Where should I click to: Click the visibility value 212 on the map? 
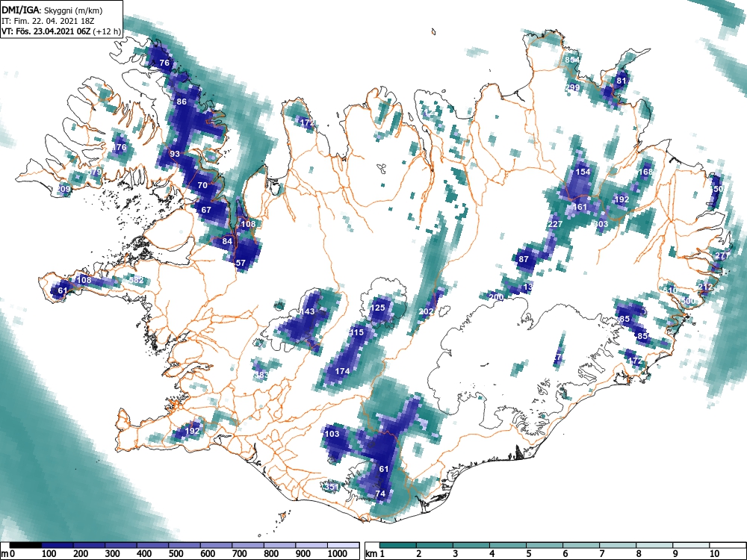click(x=705, y=287)
